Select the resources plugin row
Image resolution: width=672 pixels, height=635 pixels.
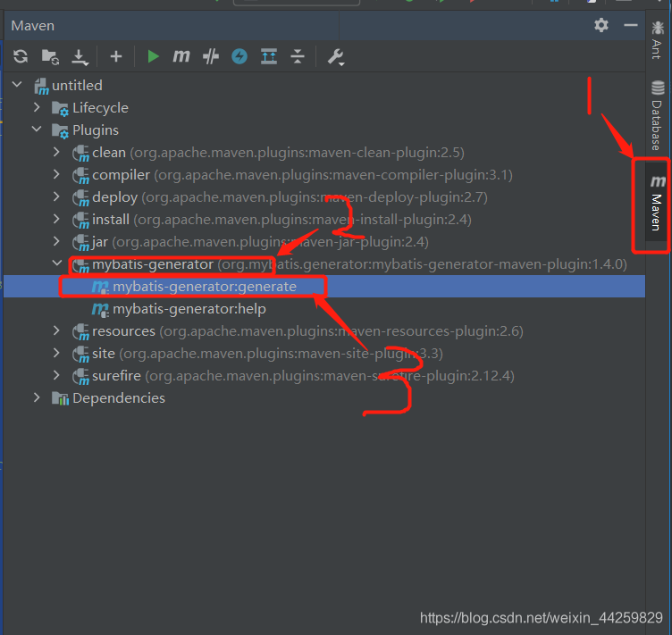pyautogui.click(x=324, y=331)
